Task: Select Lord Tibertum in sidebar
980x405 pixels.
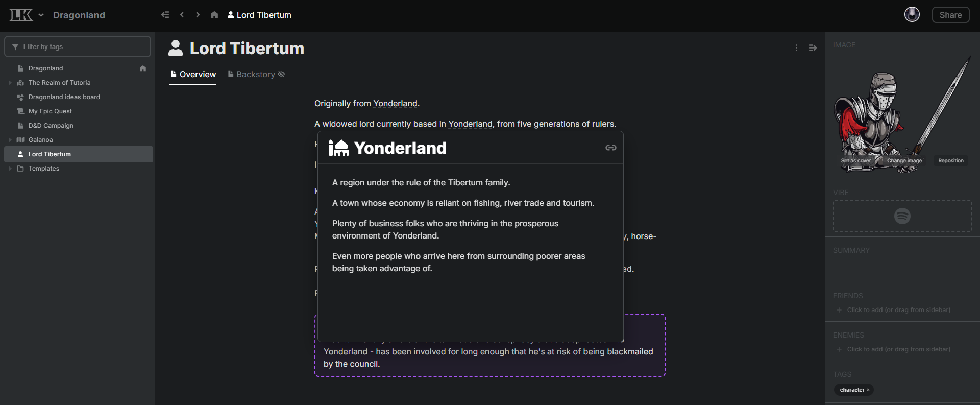Action: coord(79,154)
